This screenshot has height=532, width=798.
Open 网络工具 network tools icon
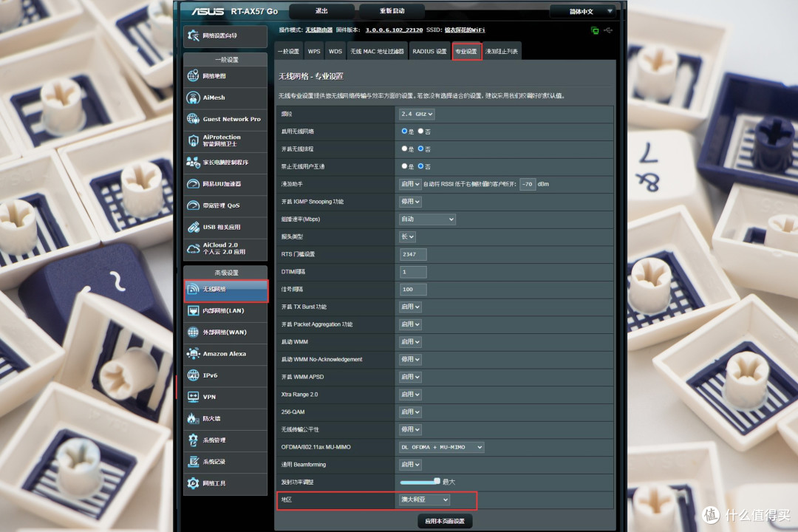coord(193,483)
